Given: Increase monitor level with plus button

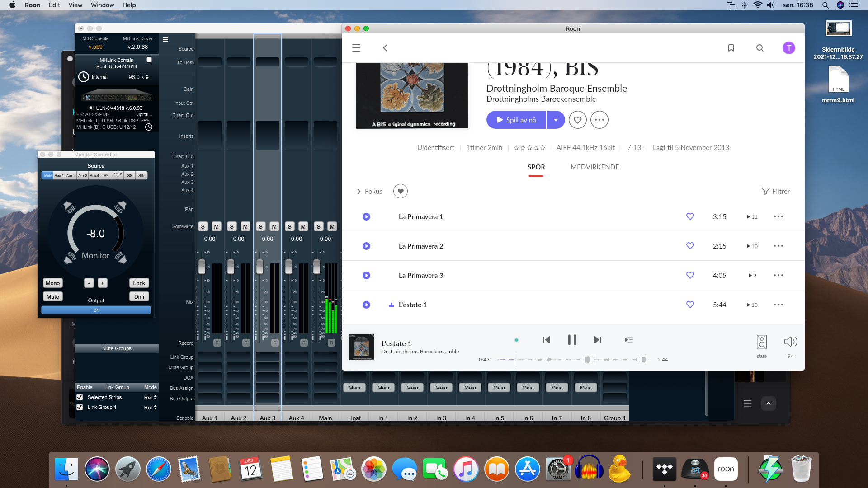Looking at the screenshot, I should 103,283.
